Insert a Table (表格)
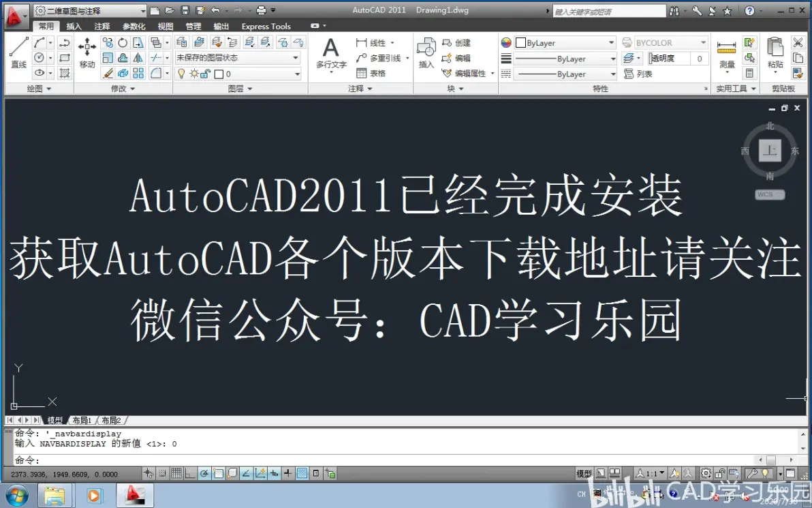 point(371,73)
